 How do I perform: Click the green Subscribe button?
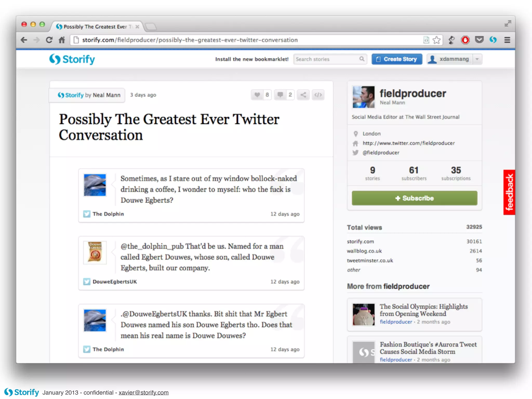(414, 198)
